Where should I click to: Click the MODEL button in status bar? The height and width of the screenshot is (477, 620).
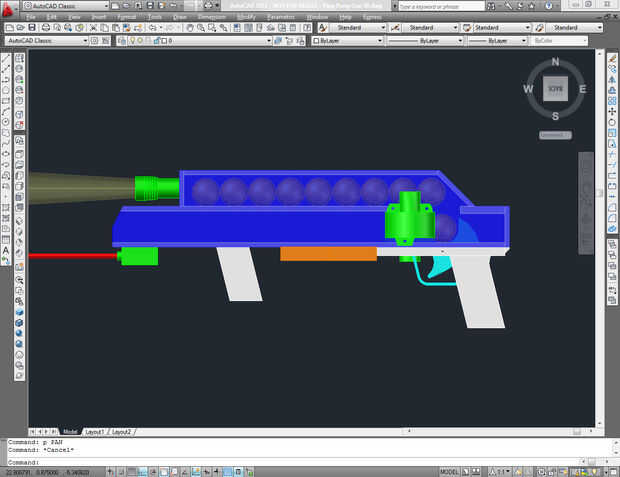tap(449, 471)
